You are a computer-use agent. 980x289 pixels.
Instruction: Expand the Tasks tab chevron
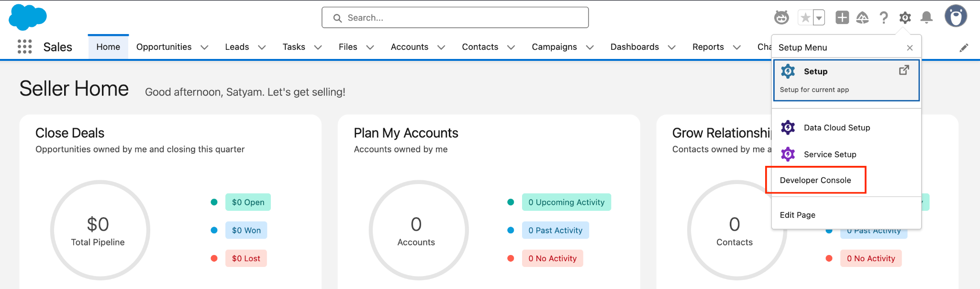point(318,47)
